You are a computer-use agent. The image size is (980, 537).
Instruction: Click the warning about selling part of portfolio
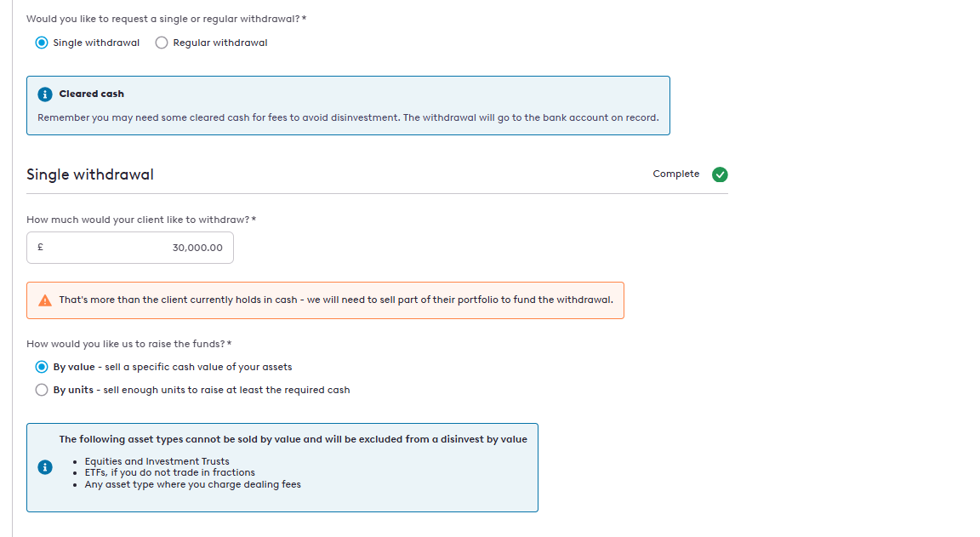[335, 300]
